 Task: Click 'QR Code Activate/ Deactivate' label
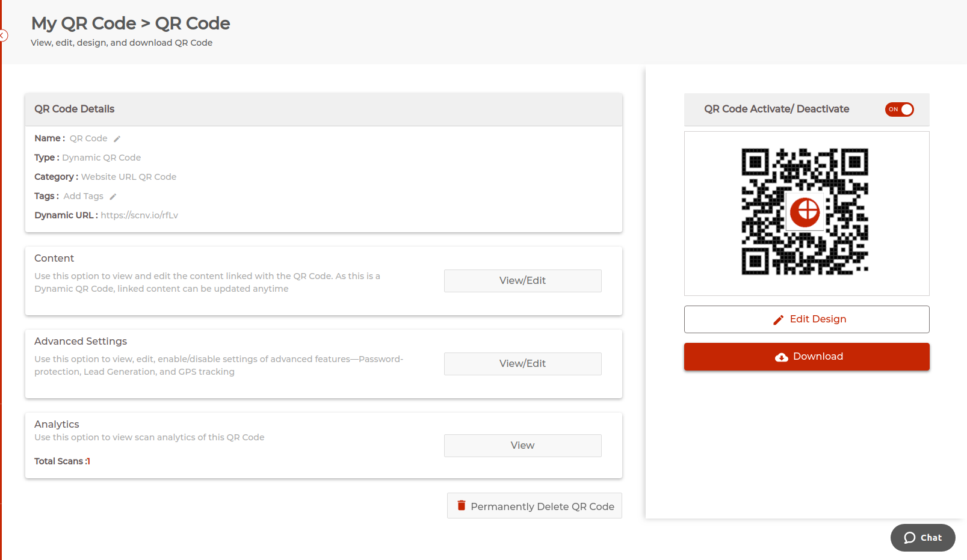coord(777,109)
